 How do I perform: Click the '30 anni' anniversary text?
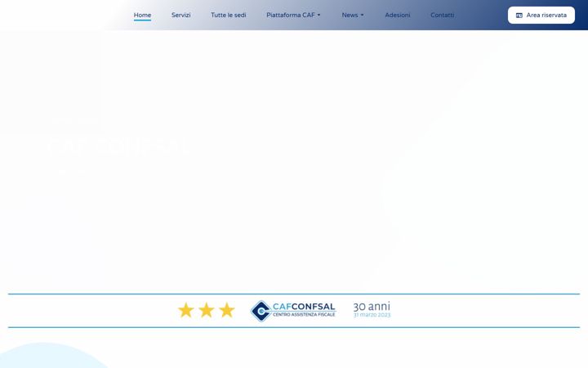(372, 307)
